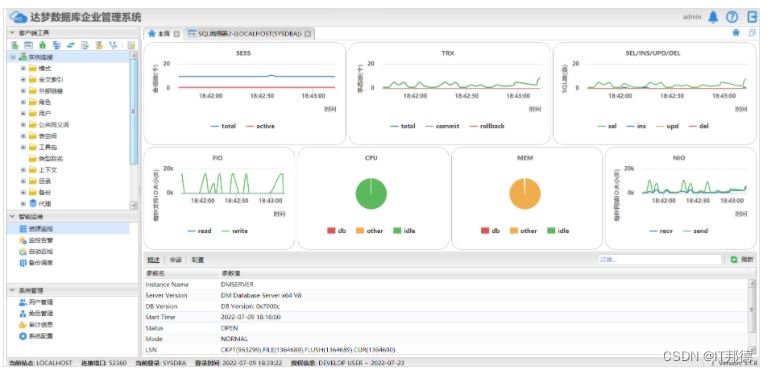Click the home icon right of tab bar
Viewport: 768px width, 372px height.
pyautogui.click(x=736, y=33)
